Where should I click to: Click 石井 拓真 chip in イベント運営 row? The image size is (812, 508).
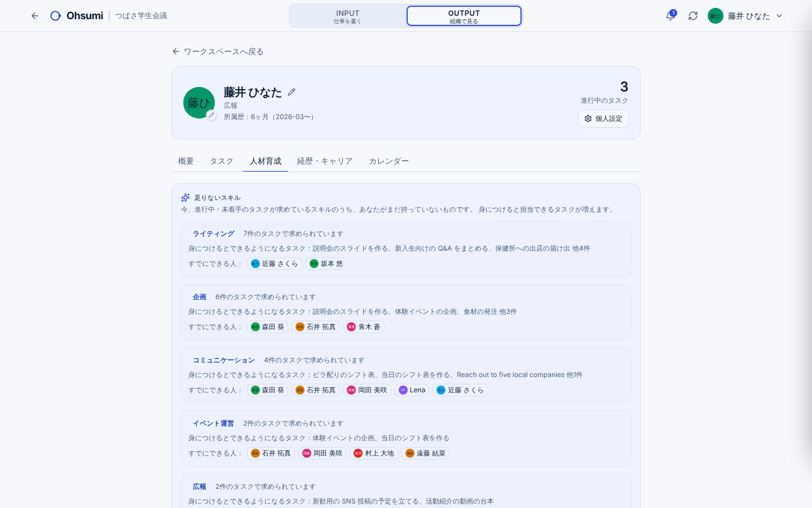click(271, 453)
